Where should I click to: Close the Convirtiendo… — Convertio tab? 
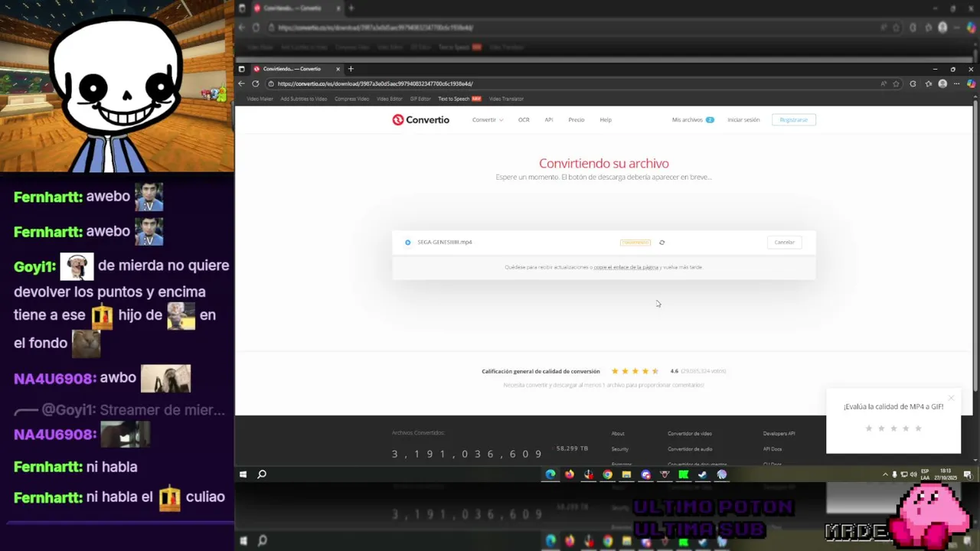(x=338, y=69)
